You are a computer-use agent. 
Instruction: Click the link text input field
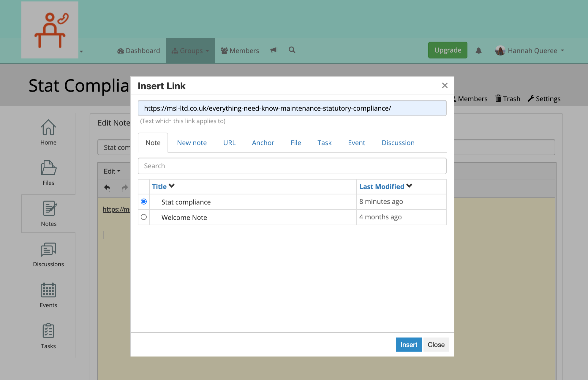tap(292, 108)
